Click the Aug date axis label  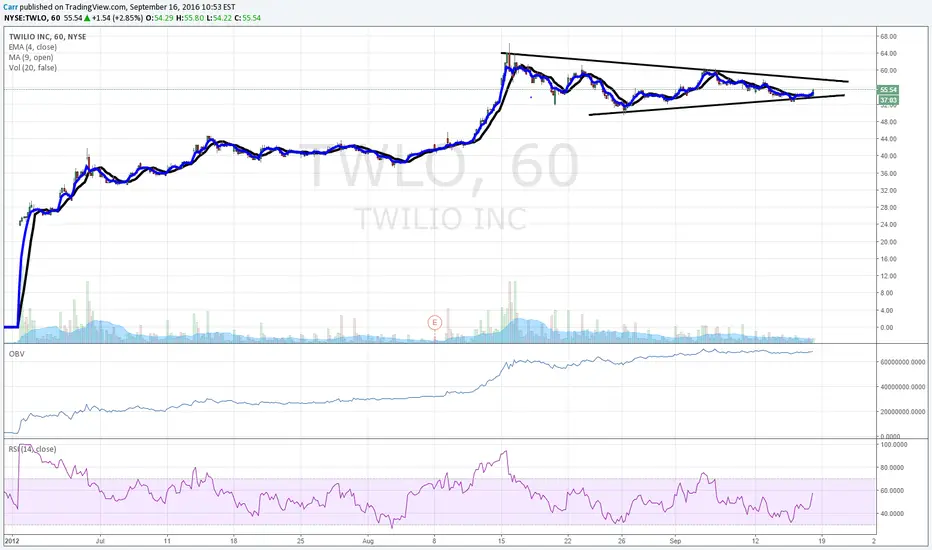tap(368, 541)
